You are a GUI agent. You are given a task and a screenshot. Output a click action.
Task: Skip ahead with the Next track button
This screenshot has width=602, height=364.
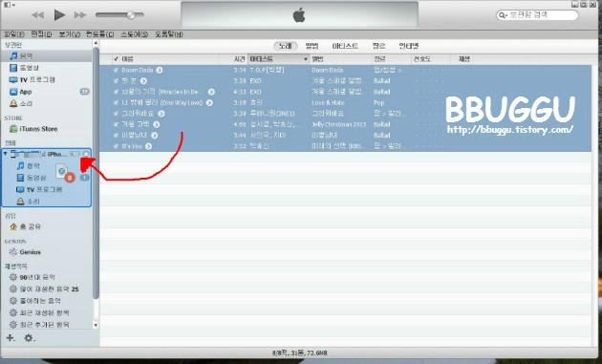click(x=80, y=15)
